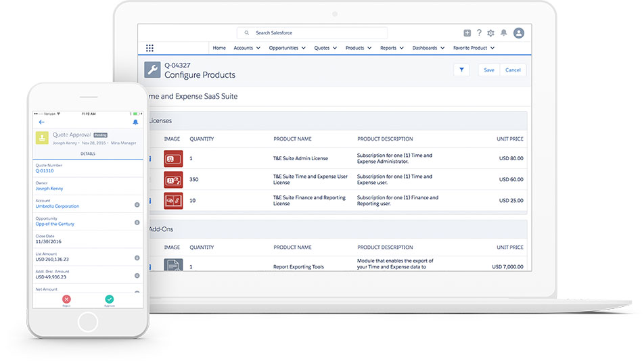Click the Configure Products wrench icon
Viewport: 644px width, 361px height.
click(152, 70)
